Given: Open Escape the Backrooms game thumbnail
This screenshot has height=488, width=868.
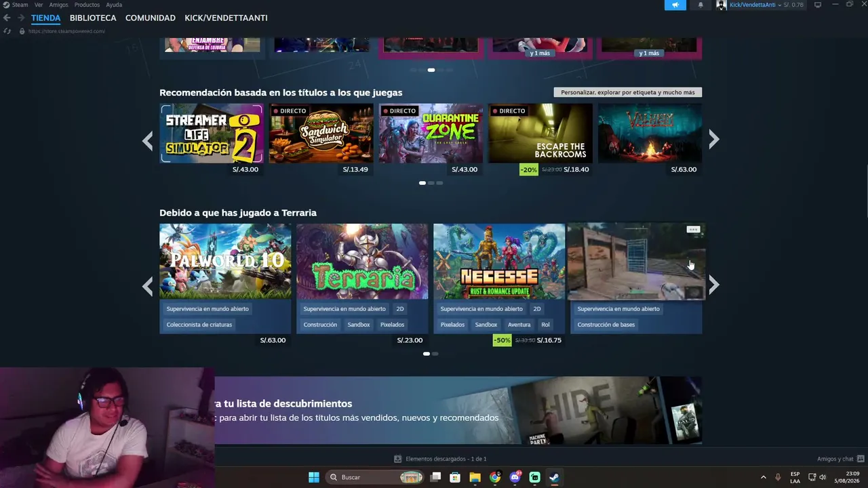Looking at the screenshot, I should pyautogui.click(x=540, y=134).
